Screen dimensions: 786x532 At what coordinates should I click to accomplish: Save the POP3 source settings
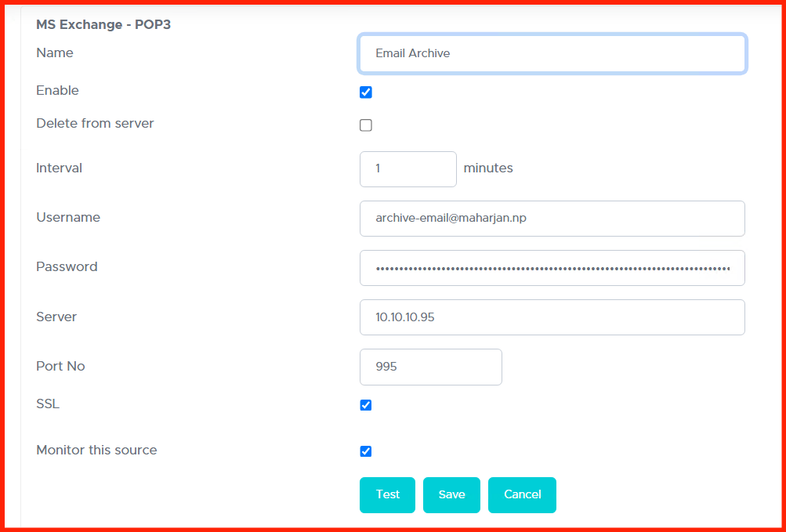point(451,495)
